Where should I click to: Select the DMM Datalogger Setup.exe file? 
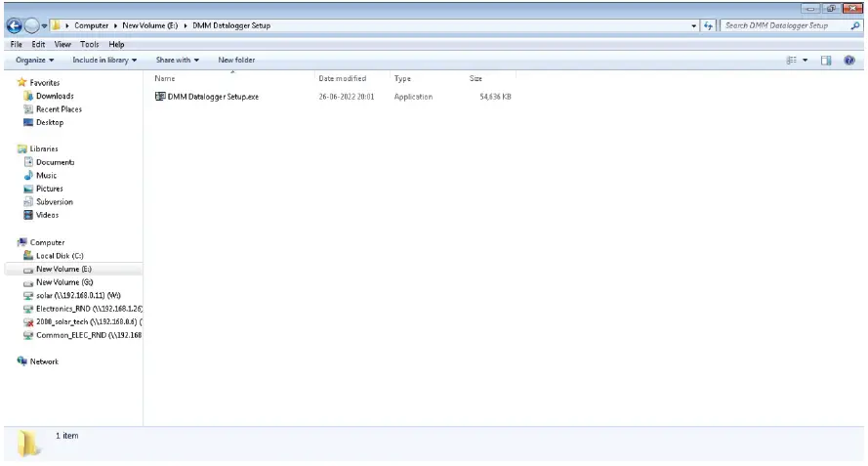[213, 97]
